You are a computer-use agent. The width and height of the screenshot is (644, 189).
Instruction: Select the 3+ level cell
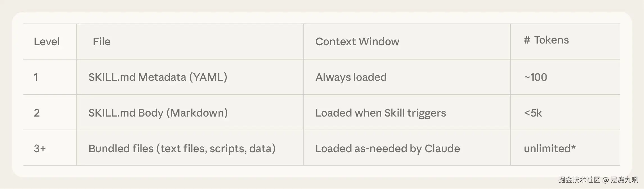[x=40, y=149]
